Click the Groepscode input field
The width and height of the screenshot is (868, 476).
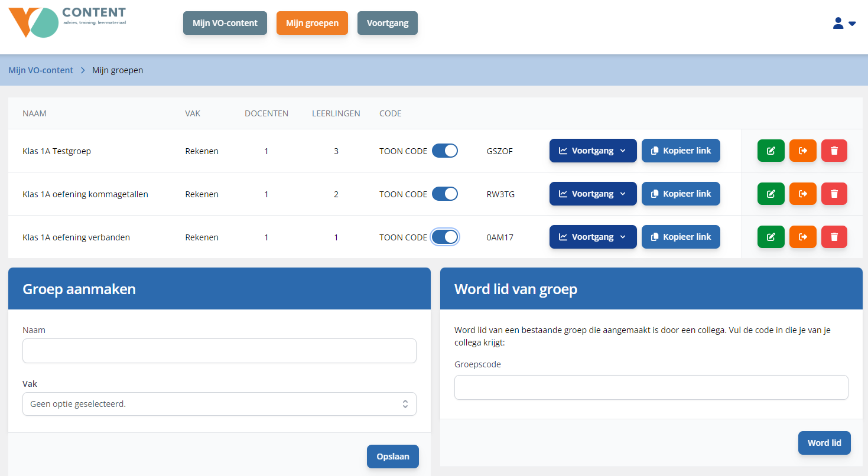pyautogui.click(x=651, y=387)
